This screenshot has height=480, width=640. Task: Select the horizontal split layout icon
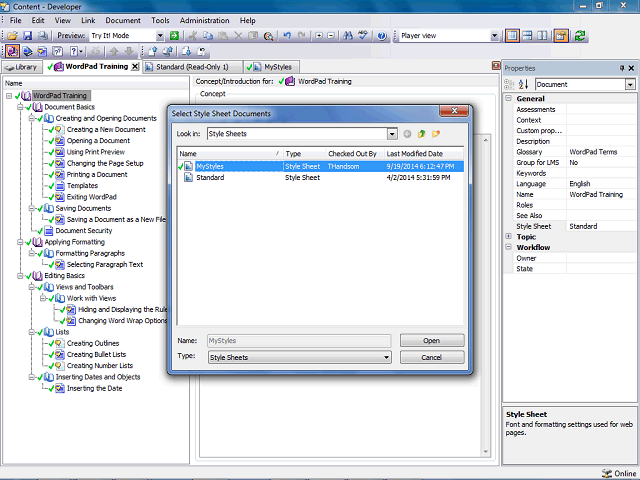tap(527, 36)
